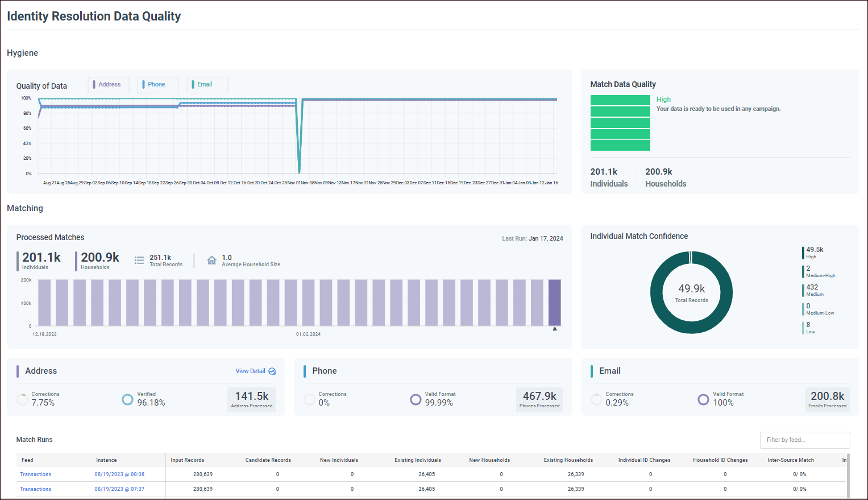This screenshot has width=868, height=500.
Task: Click the triangle marker under last bar
Action: pyautogui.click(x=555, y=329)
